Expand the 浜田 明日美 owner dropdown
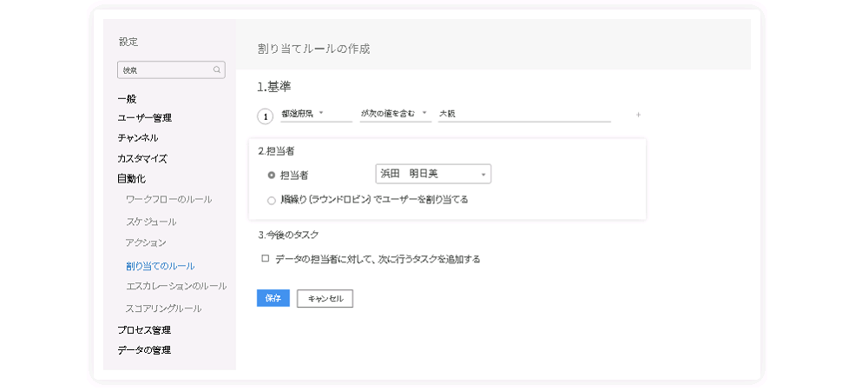The width and height of the screenshot is (868, 391). [x=433, y=174]
